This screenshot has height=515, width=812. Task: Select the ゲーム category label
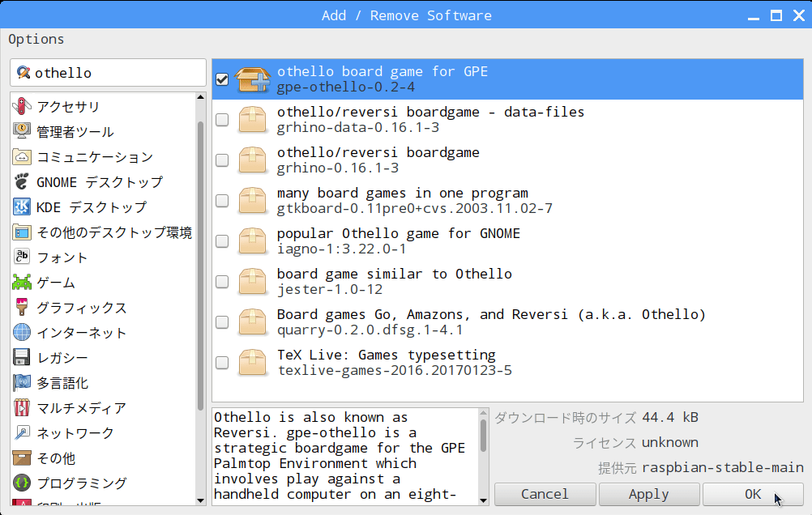pyautogui.click(x=56, y=283)
